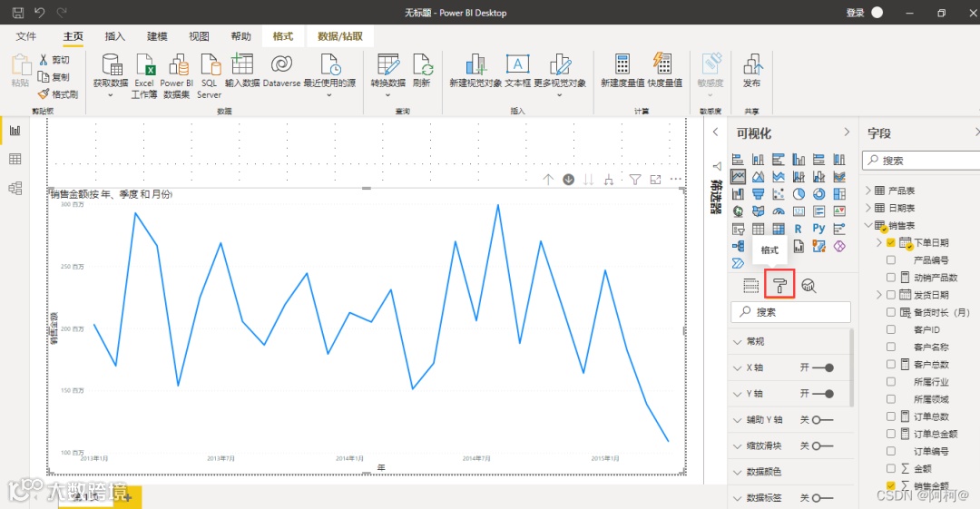Uncheck the 下单日期 field

click(891, 242)
